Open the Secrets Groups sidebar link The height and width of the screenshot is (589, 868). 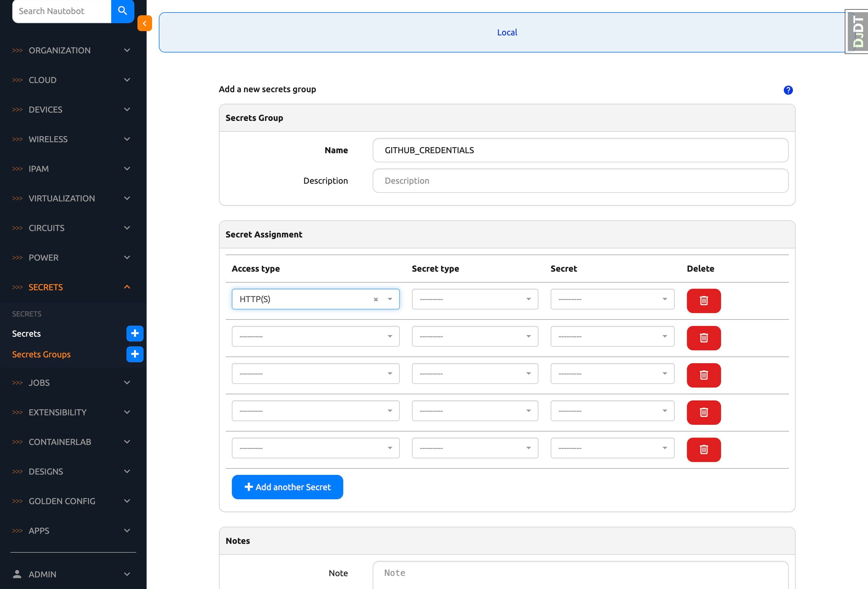pyautogui.click(x=41, y=354)
